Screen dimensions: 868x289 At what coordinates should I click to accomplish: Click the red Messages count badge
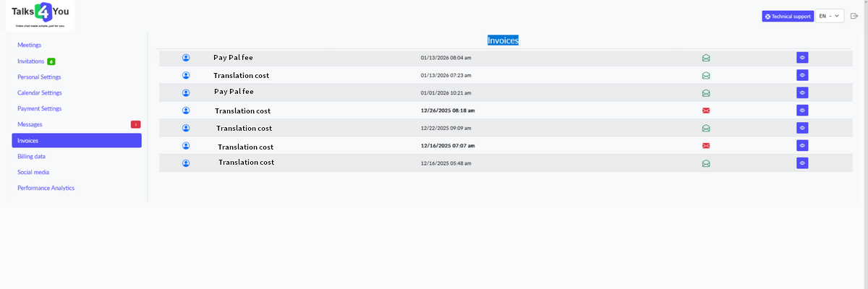(136, 124)
